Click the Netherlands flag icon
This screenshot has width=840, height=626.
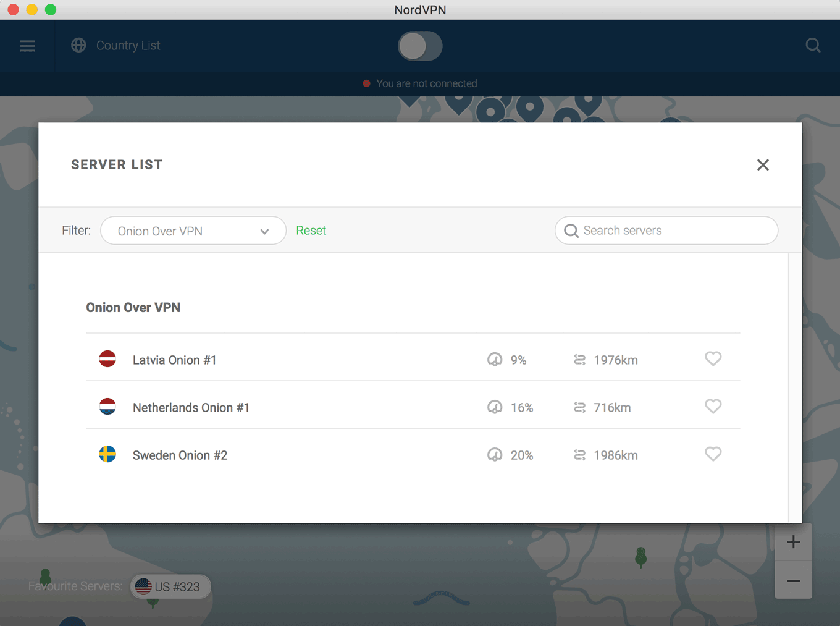point(107,406)
